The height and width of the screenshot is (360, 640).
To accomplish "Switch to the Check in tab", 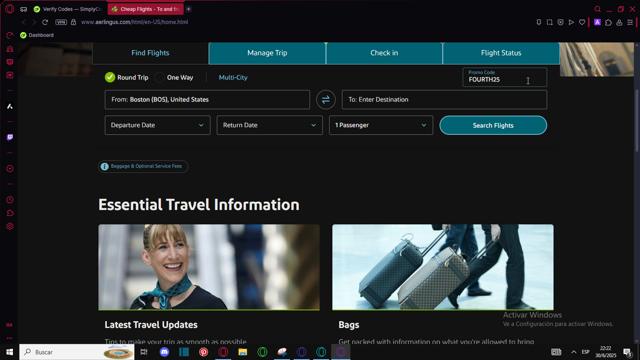I will point(384,53).
